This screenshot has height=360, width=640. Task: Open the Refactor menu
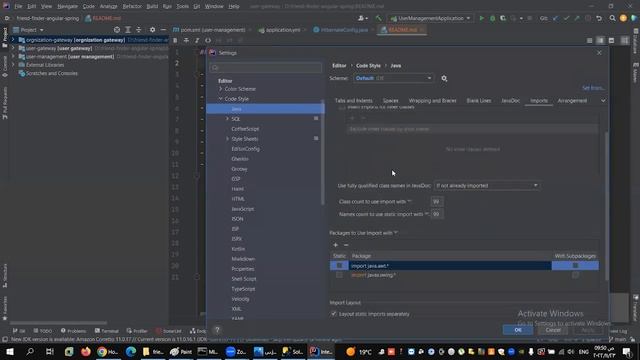131,7
